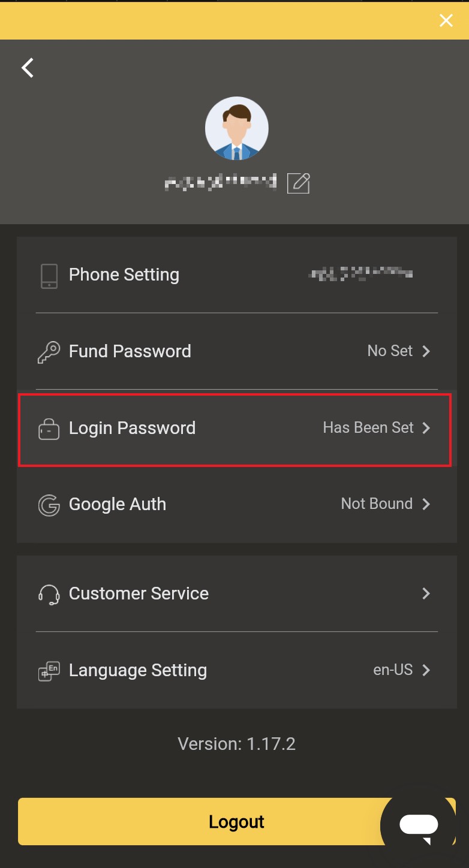Click the Language Setting translate icon

pos(49,671)
